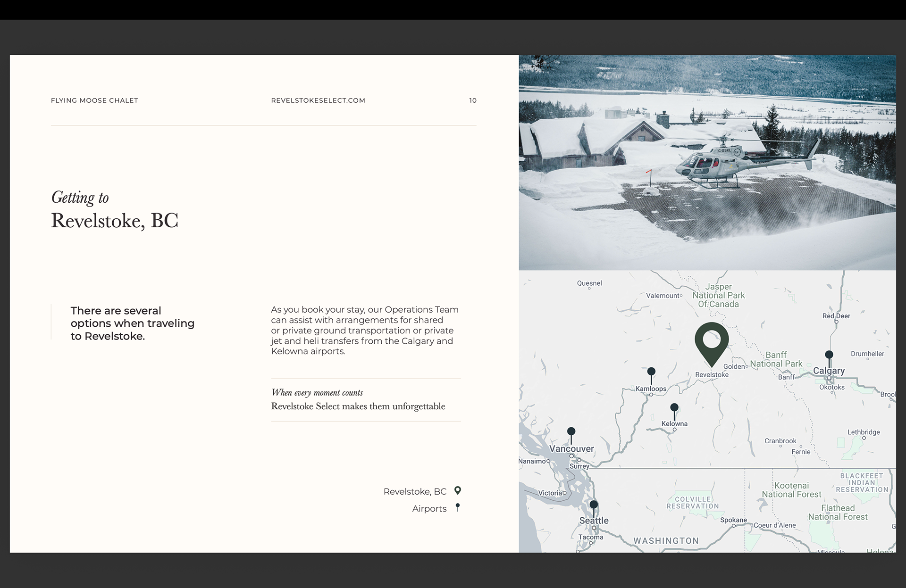Click the FLYING MOOSE CHALET header text

[x=94, y=100]
